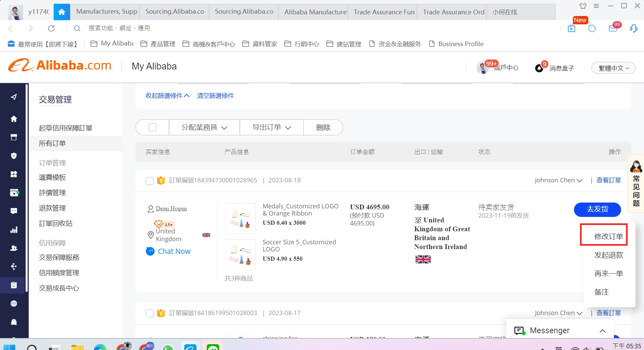Click the paper plane sidebar icon

[14, 97]
